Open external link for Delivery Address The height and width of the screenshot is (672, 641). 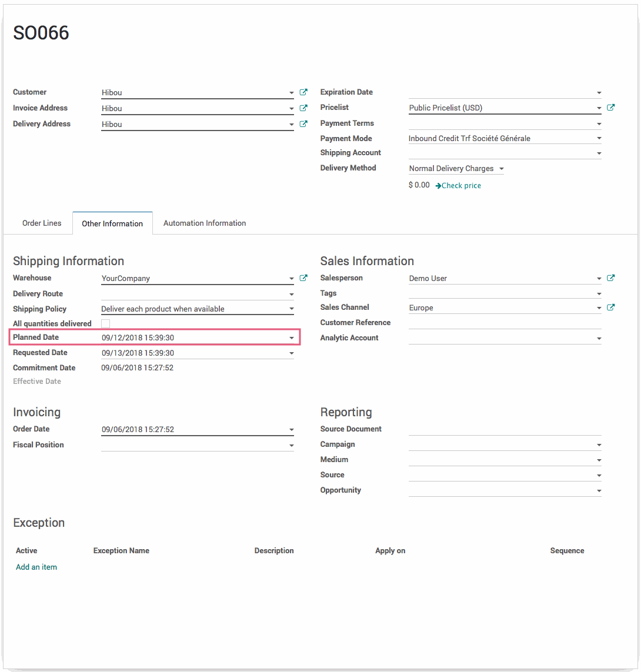(303, 124)
